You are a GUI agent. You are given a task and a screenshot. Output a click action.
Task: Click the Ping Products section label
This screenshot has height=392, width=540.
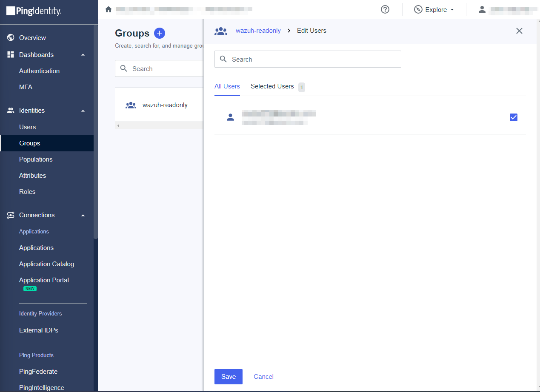(36, 355)
